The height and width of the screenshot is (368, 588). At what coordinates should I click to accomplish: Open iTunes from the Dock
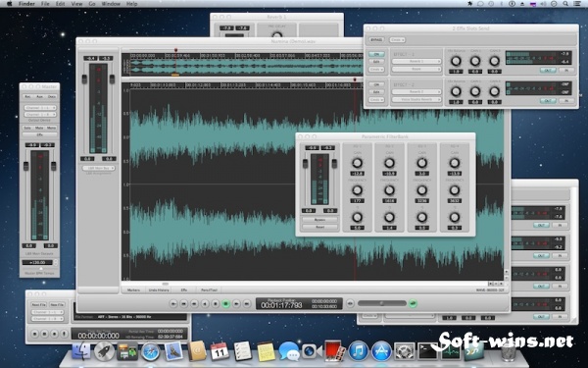[358, 351]
